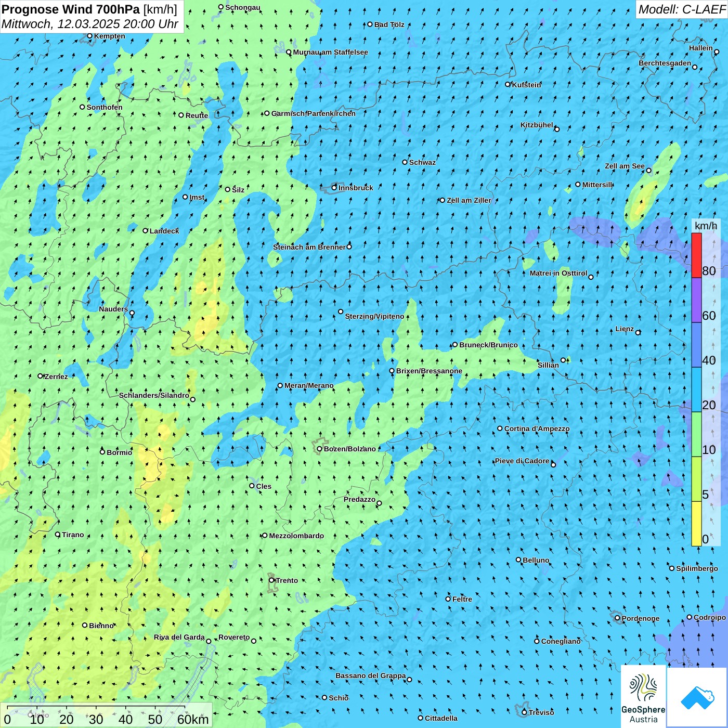Click the Imst label

point(197,197)
